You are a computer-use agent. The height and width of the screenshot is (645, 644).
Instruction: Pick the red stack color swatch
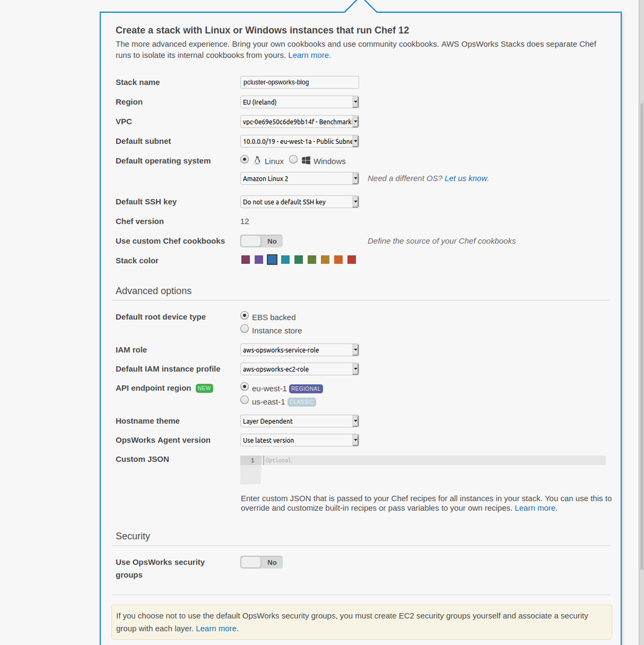351,259
